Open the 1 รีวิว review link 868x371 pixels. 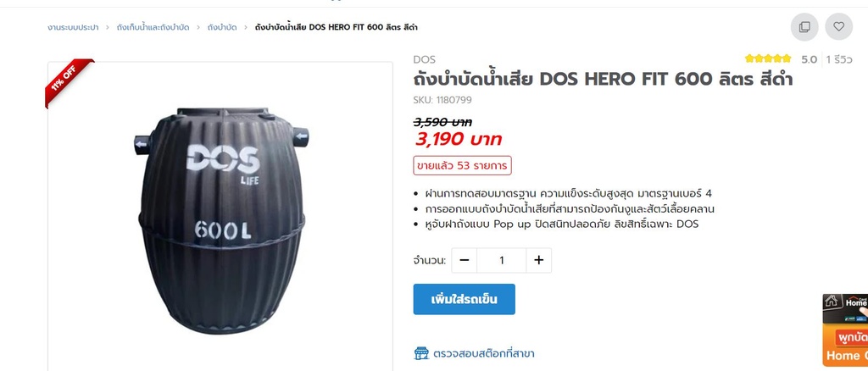click(x=839, y=59)
